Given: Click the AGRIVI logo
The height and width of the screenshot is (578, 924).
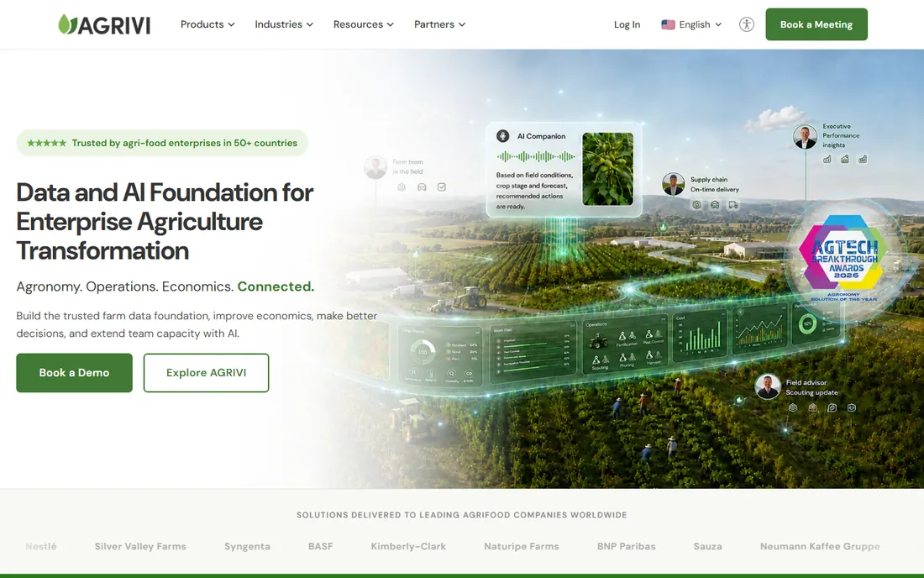Looking at the screenshot, I should [104, 24].
